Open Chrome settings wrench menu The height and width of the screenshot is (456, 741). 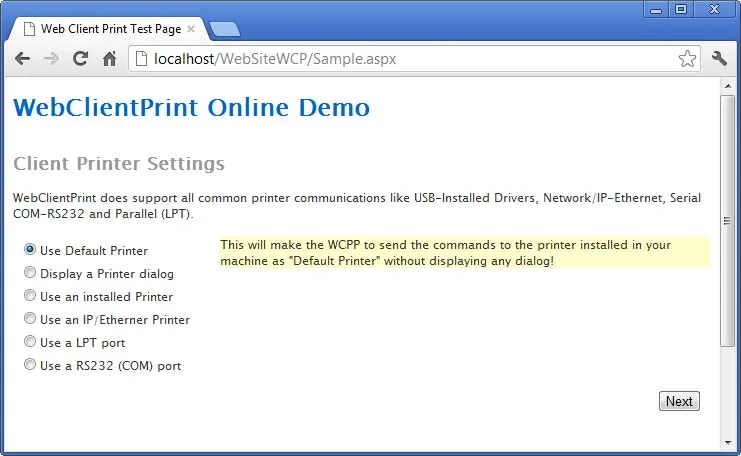pos(719,59)
